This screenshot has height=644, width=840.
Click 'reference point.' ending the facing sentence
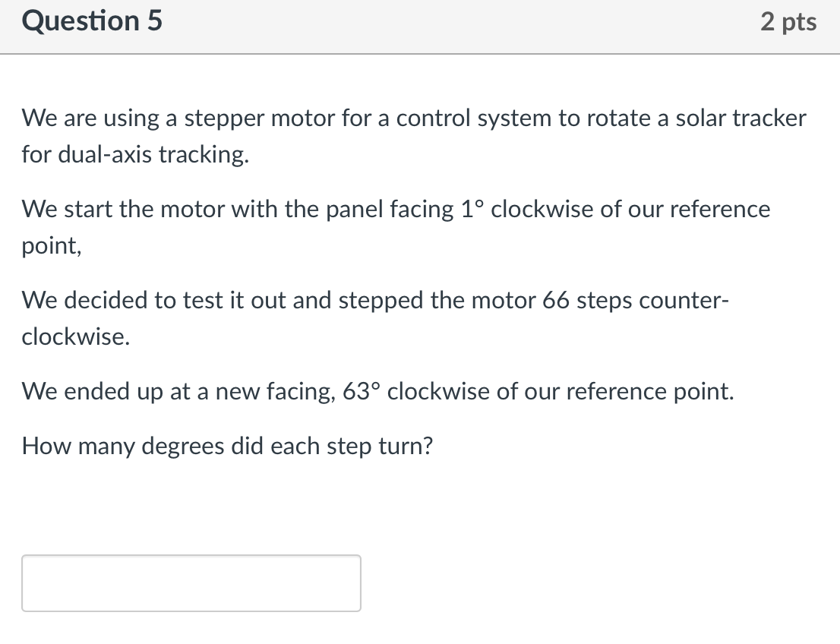(x=650, y=392)
